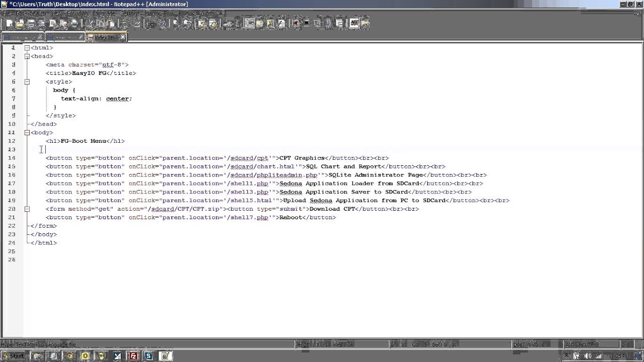The width and height of the screenshot is (644, 362).
Task: Click status bar 'Hyper Text Markup Language file'
Action: tap(38, 344)
